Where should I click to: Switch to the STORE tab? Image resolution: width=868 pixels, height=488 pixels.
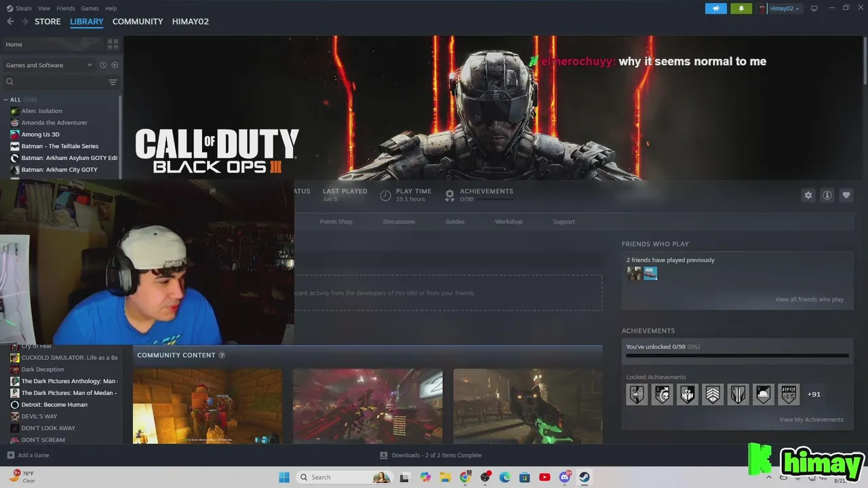click(47, 22)
